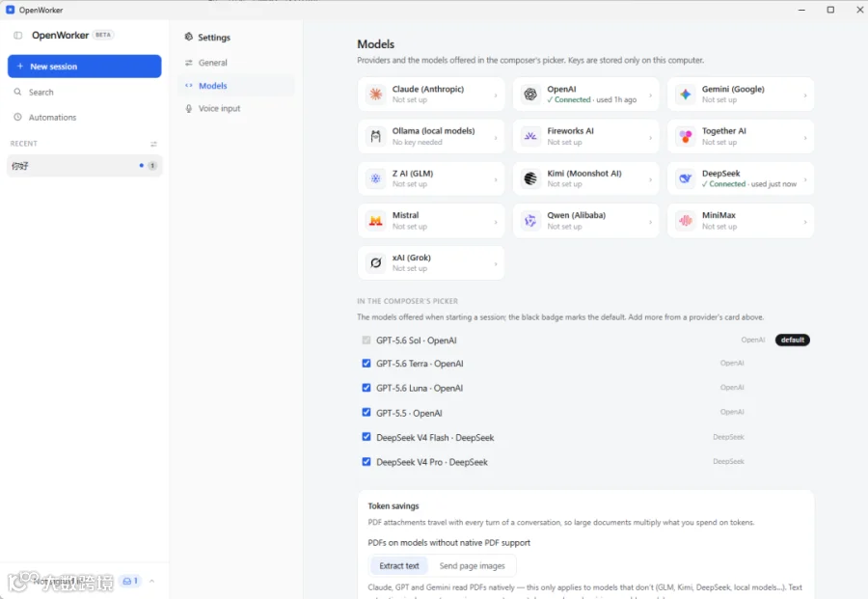This screenshot has width=868, height=599.
Task: Select Extract text option
Action: point(399,566)
